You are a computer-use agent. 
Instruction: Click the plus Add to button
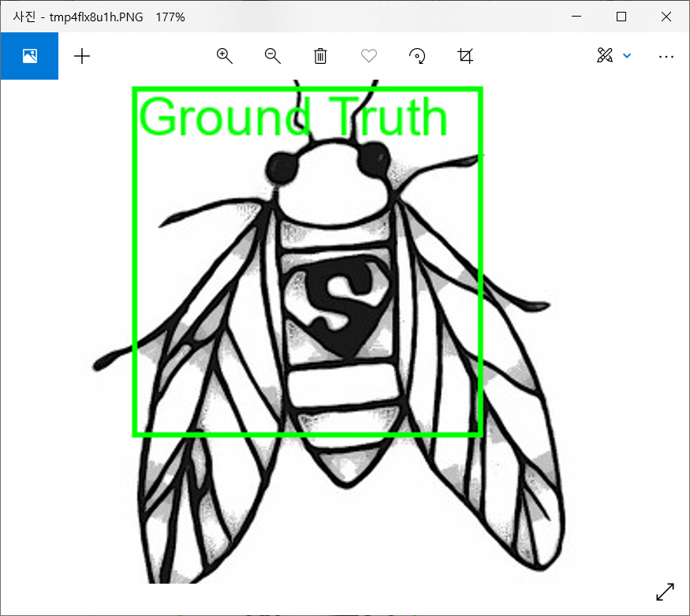[82, 56]
